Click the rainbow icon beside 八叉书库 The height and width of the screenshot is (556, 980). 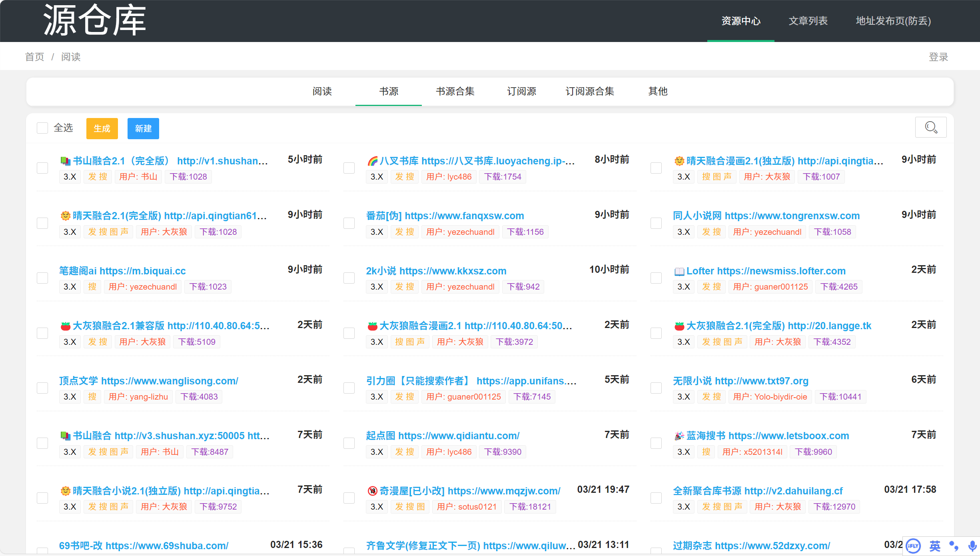372,161
